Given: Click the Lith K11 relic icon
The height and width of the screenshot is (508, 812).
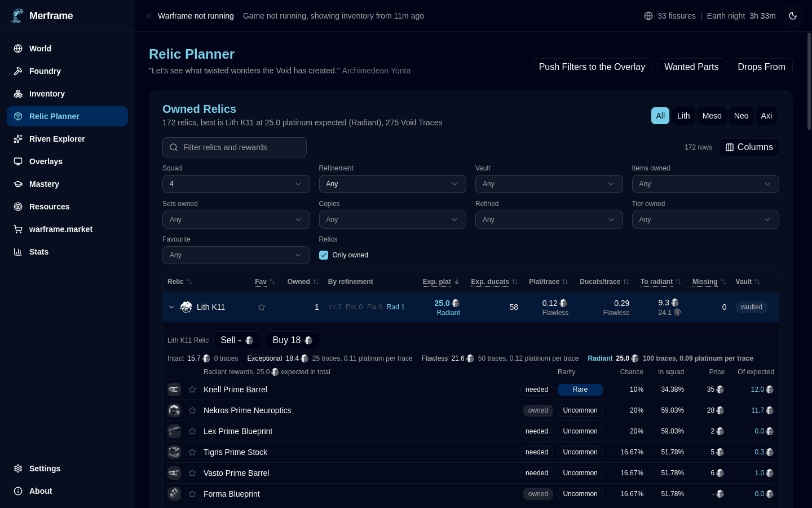Looking at the screenshot, I should [186, 307].
